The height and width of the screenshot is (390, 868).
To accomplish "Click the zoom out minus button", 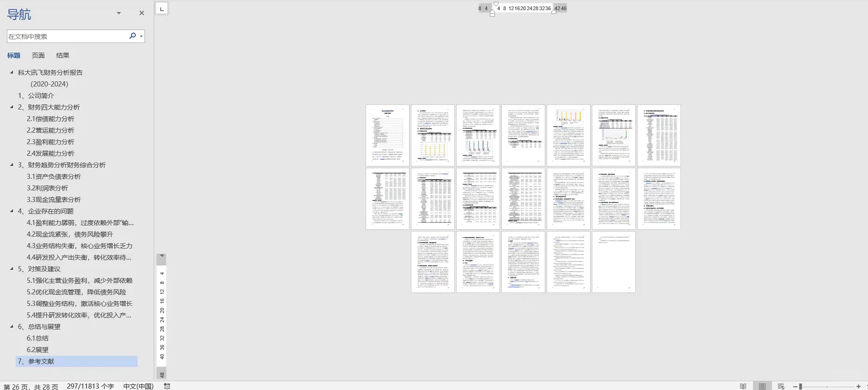I will 795,386.
